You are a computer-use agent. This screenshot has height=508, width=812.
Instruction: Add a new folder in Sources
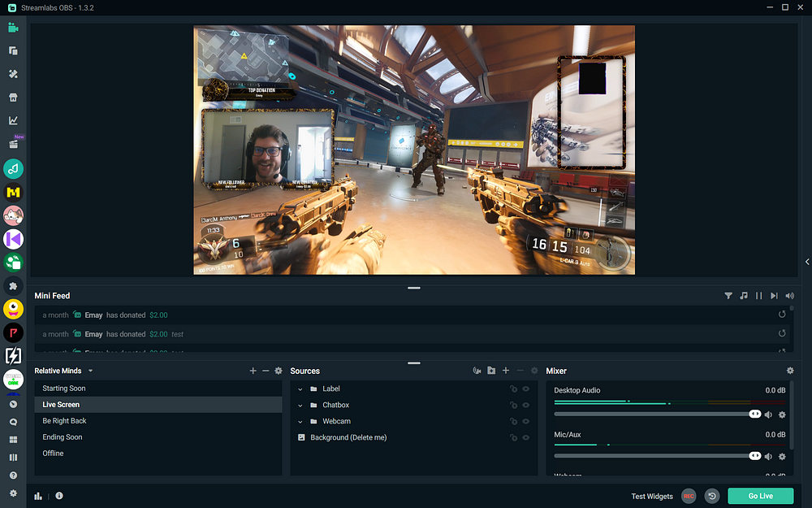(491, 371)
